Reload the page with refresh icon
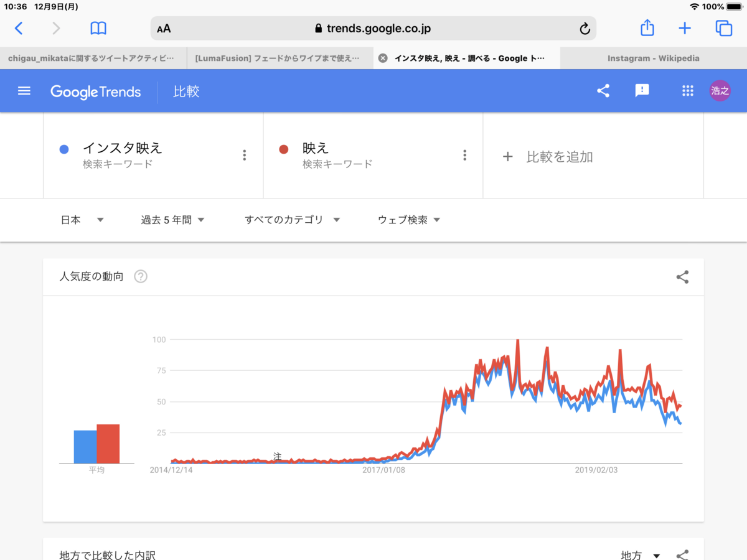The width and height of the screenshot is (747, 560). tap(584, 29)
